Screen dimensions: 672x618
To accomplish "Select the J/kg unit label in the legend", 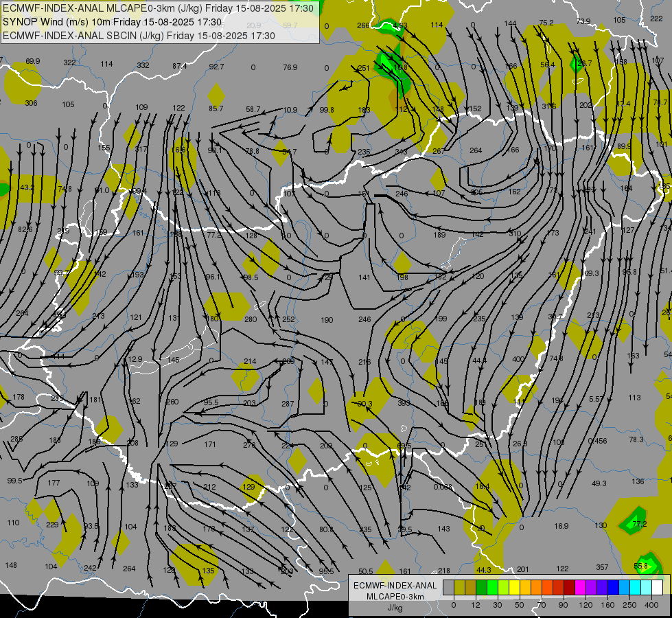I will [395, 608].
